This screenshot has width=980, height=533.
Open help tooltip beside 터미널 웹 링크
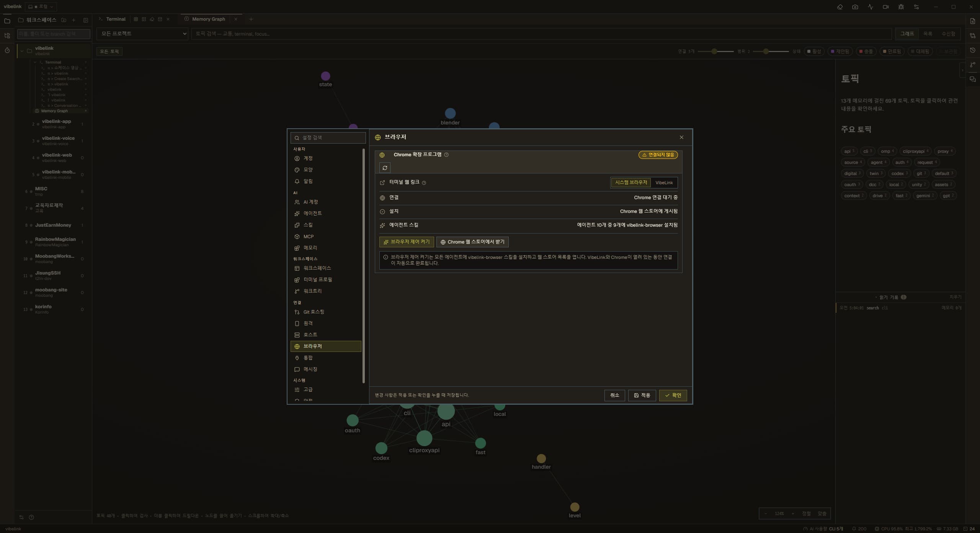pyautogui.click(x=424, y=183)
